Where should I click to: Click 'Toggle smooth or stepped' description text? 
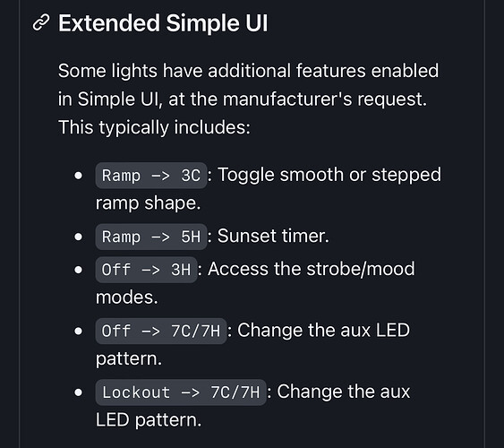coord(329,176)
